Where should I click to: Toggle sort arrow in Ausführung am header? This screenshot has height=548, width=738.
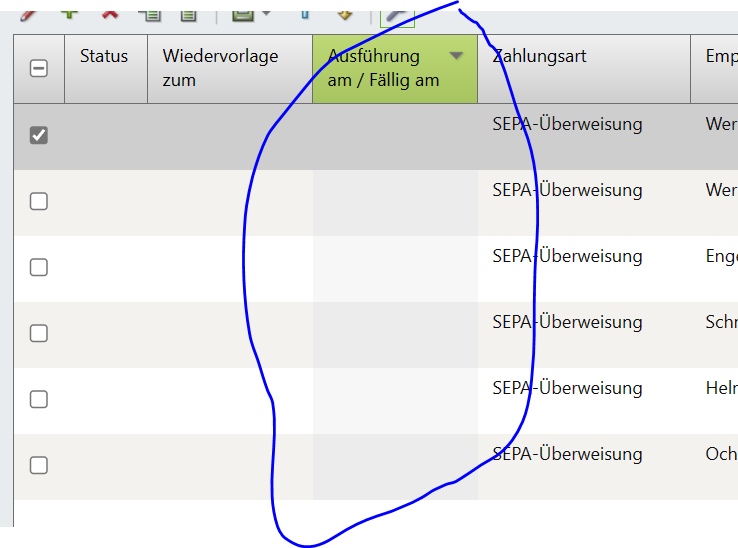coord(456,56)
